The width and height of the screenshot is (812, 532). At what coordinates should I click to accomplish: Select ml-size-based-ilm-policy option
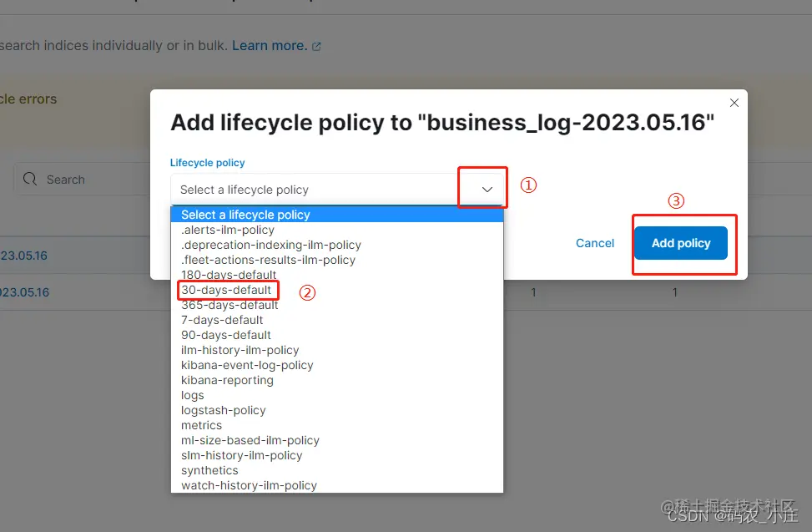(x=337, y=440)
